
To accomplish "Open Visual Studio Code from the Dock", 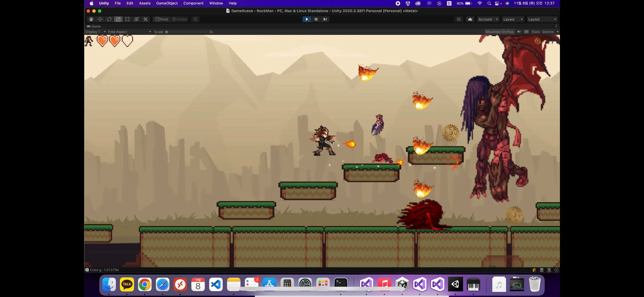I will pos(216,284).
